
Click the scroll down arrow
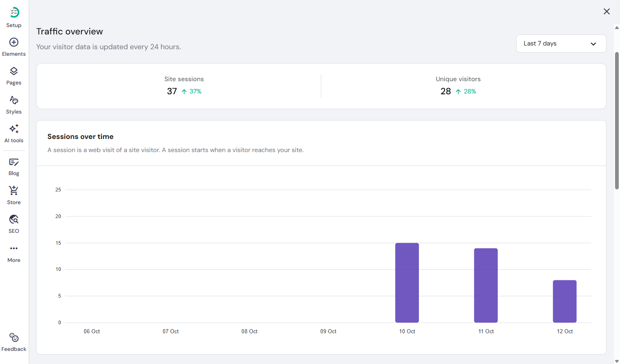coord(617,361)
